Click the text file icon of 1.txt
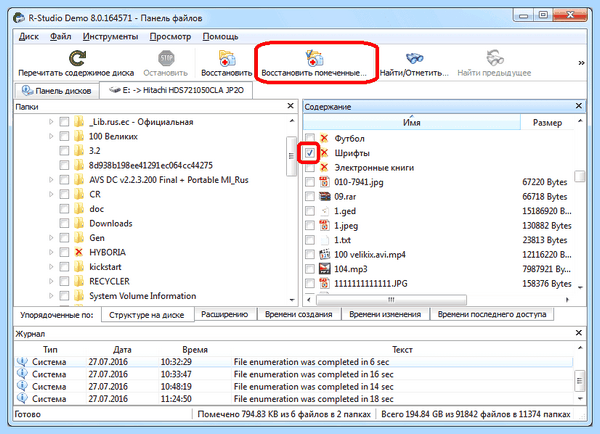600x434 pixels. 324,240
